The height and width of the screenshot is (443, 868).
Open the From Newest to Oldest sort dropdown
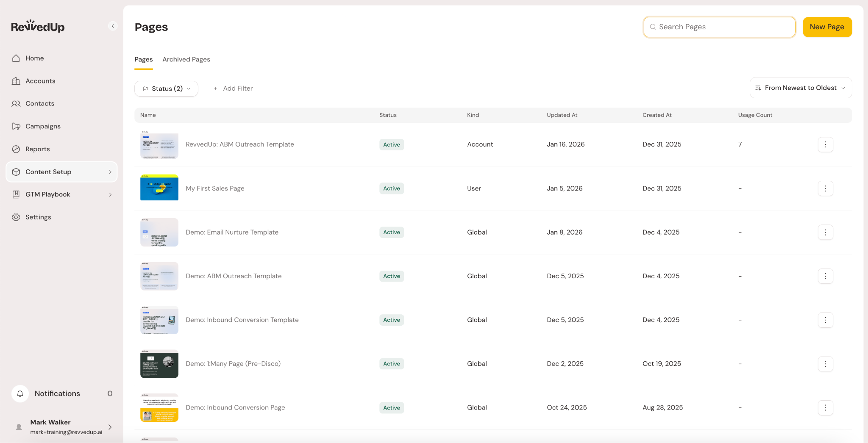tap(800, 88)
